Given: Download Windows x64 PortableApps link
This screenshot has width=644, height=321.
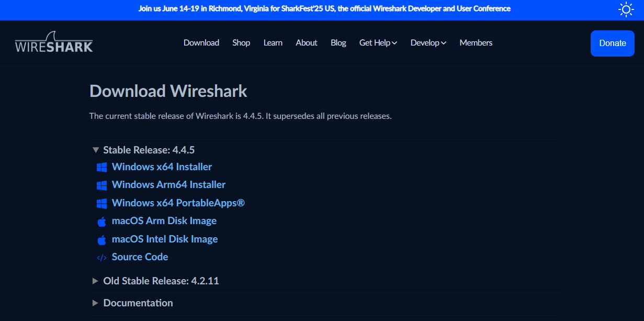Looking at the screenshot, I should click(x=178, y=203).
